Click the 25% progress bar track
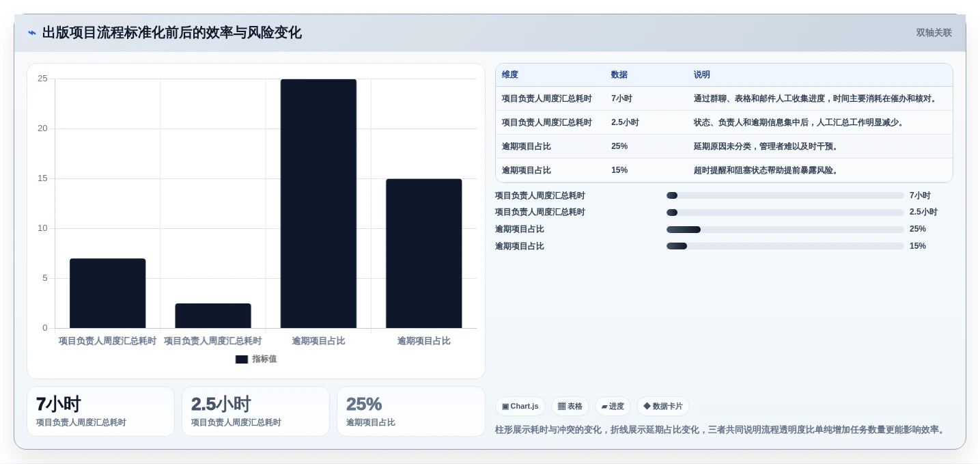 tap(785, 230)
